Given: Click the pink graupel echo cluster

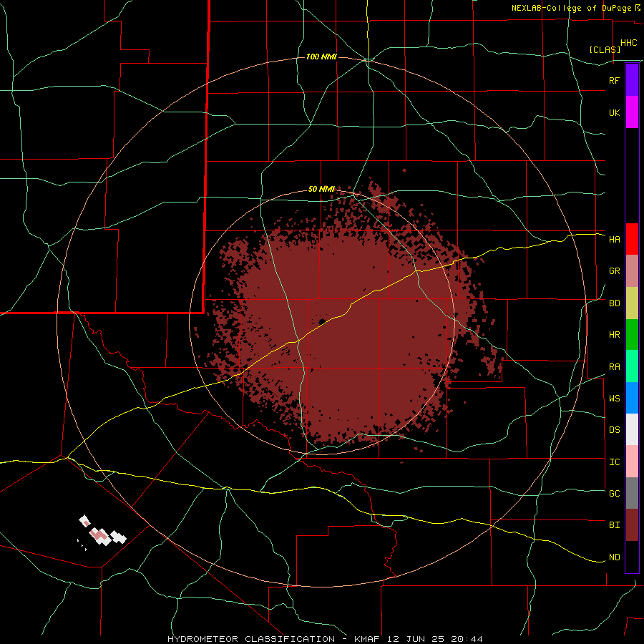Looking at the screenshot, I should 99,534.
